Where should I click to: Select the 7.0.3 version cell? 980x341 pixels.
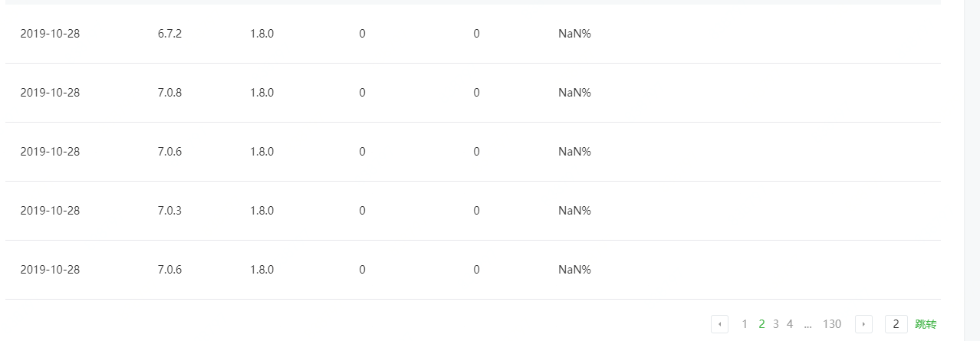[169, 211]
